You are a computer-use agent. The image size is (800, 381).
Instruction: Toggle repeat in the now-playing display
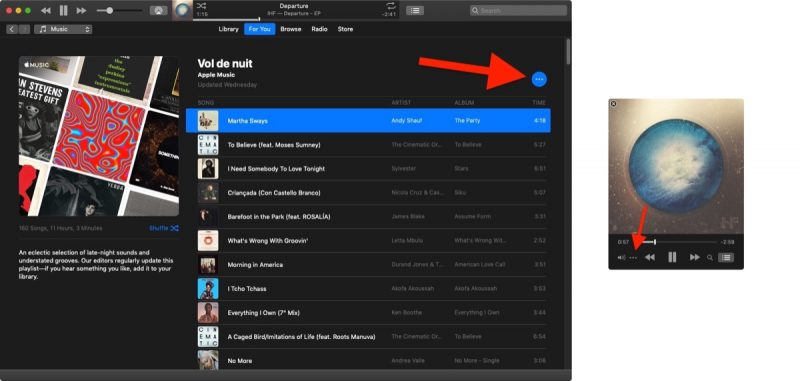pyautogui.click(x=391, y=6)
